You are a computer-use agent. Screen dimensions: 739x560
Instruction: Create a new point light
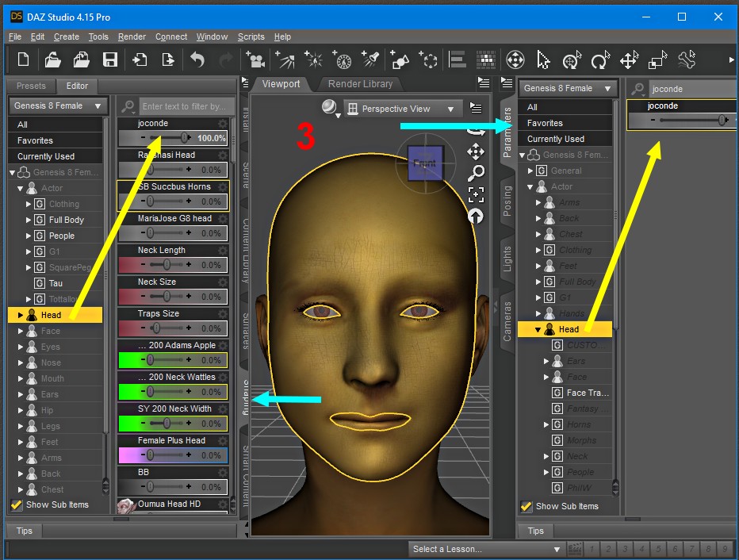pyautogui.click(x=313, y=59)
